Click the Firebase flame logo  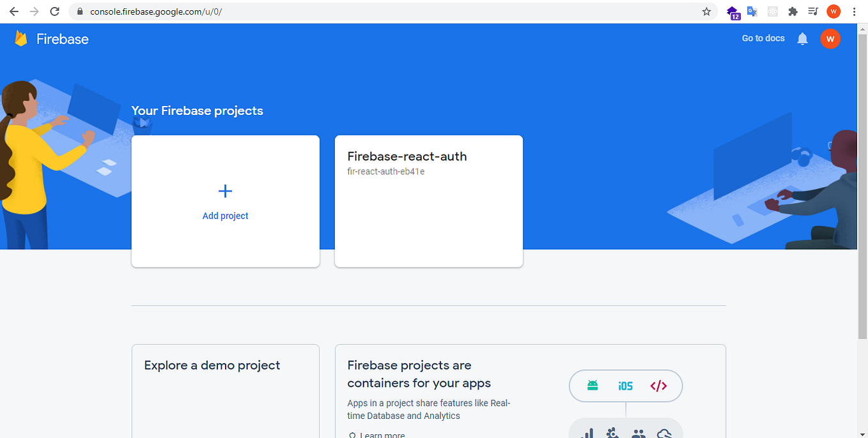click(21, 38)
